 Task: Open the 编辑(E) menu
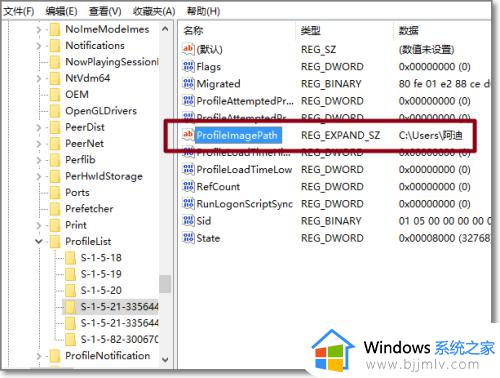pyautogui.click(x=61, y=11)
